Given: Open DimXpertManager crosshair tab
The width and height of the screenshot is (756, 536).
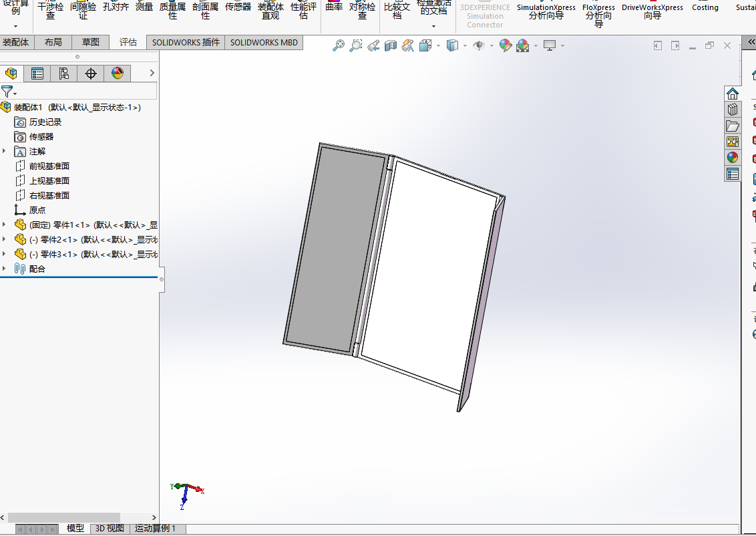Looking at the screenshot, I should 91,74.
